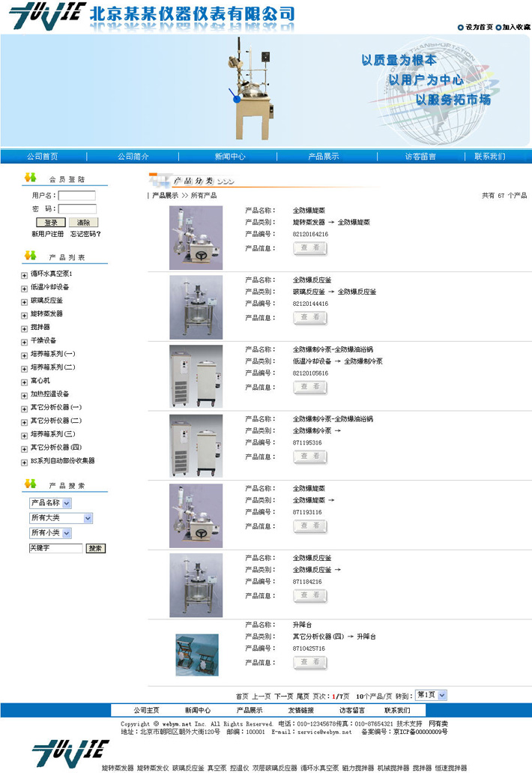This screenshot has height=773, width=532.
Task: Open 友情链接 in the footer navigation
Action: point(301,710)
